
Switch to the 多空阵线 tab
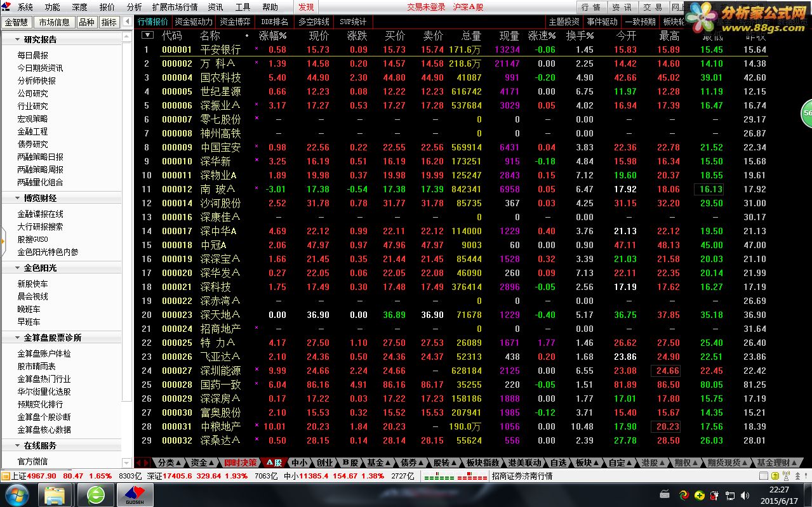[x=314, y=22]
